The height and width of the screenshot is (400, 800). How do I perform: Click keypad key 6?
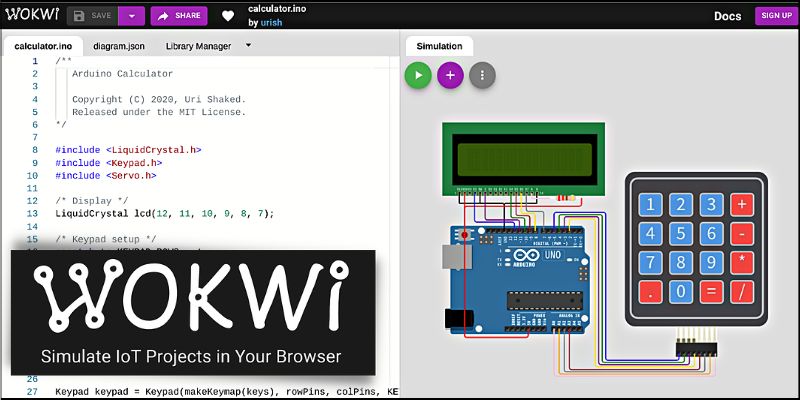point(711,234)
